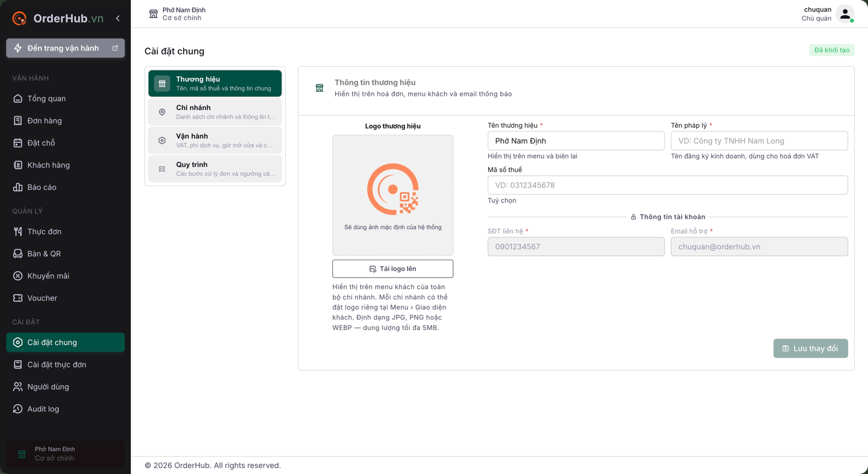
Task: Click the store icon beside 'Thông tin thương hiệu'
Action: coord(319,88)
